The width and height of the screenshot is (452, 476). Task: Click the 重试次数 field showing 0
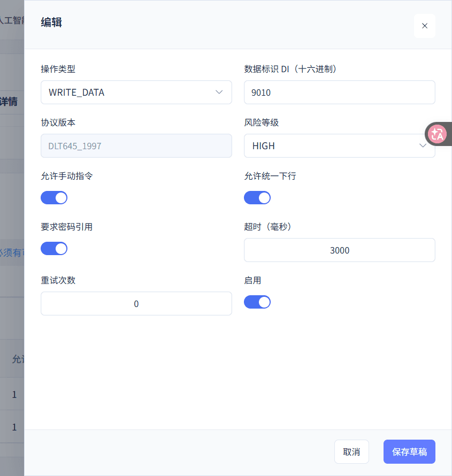(x=136, y=304)
